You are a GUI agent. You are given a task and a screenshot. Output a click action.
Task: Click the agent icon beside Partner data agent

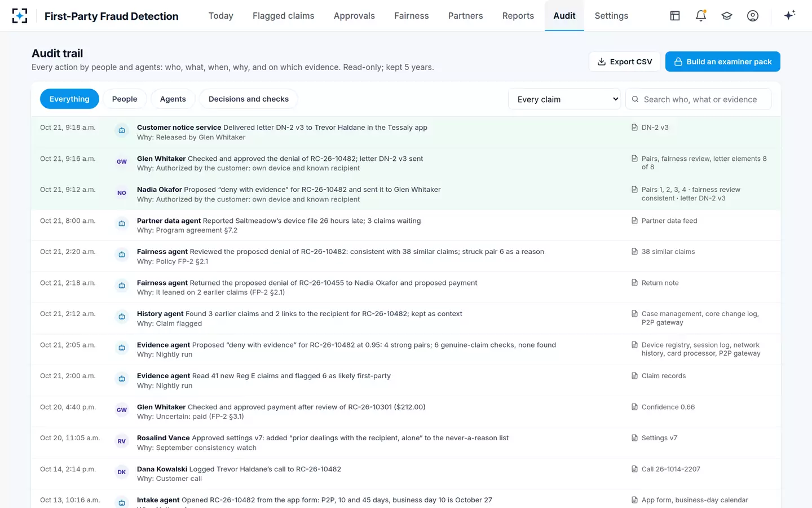[122, 224]
